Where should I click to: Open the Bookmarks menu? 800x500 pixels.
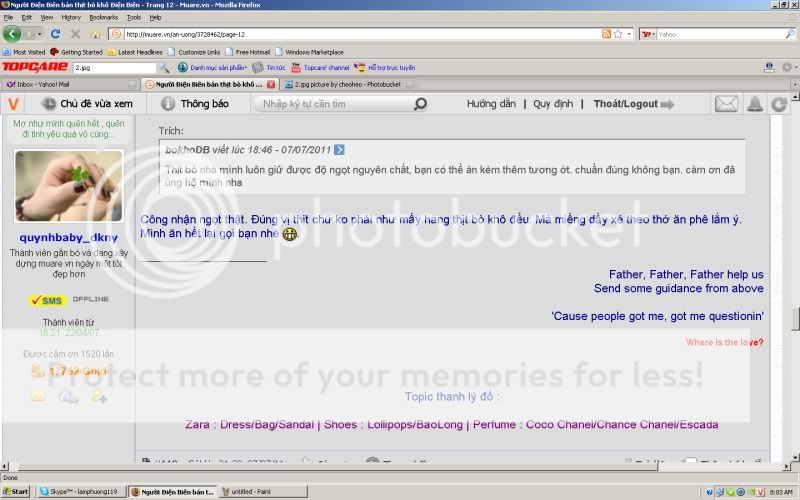point(103,17)
